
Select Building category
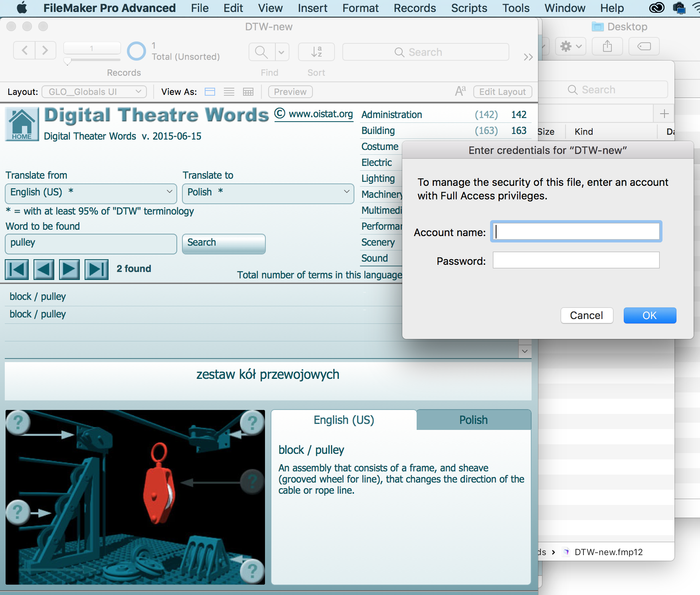[x=378, y=131]
